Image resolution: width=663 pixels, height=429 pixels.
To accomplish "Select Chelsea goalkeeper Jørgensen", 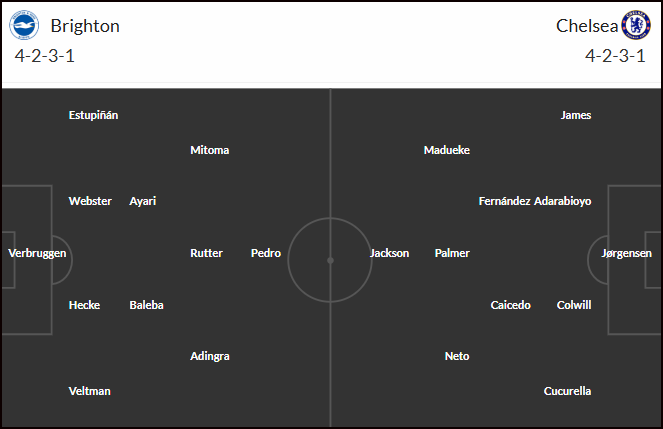I will tap(626, 253).
